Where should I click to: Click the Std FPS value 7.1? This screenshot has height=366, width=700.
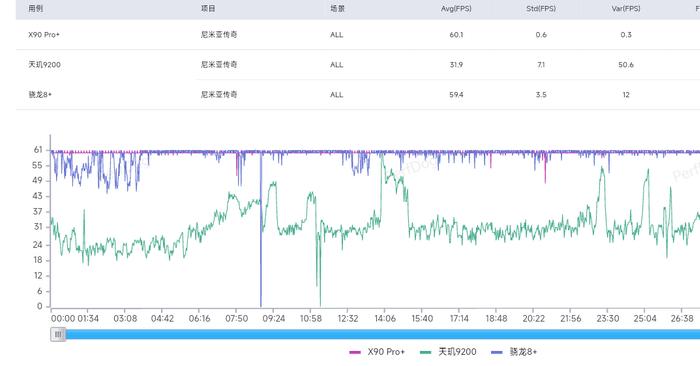(x=541, y=65)
